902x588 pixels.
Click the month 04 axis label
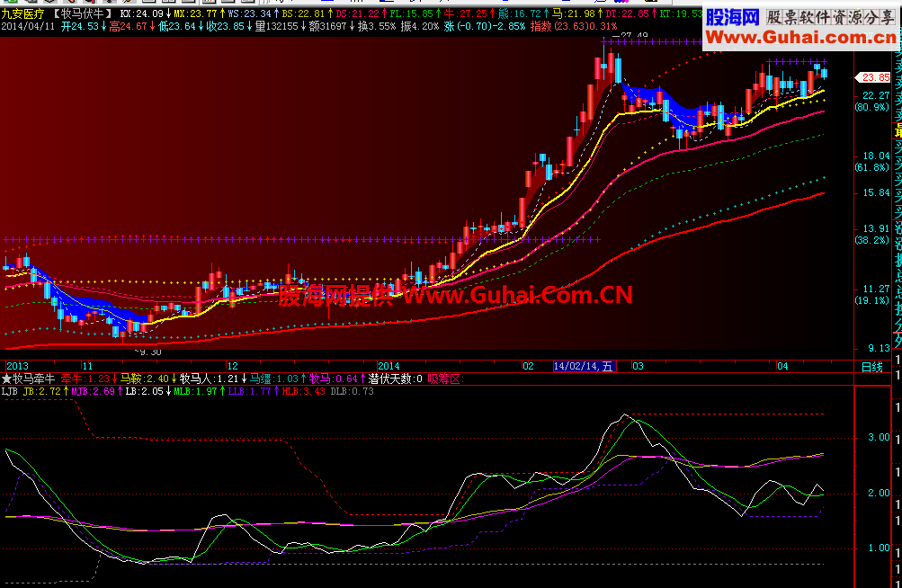pos(782,367)
